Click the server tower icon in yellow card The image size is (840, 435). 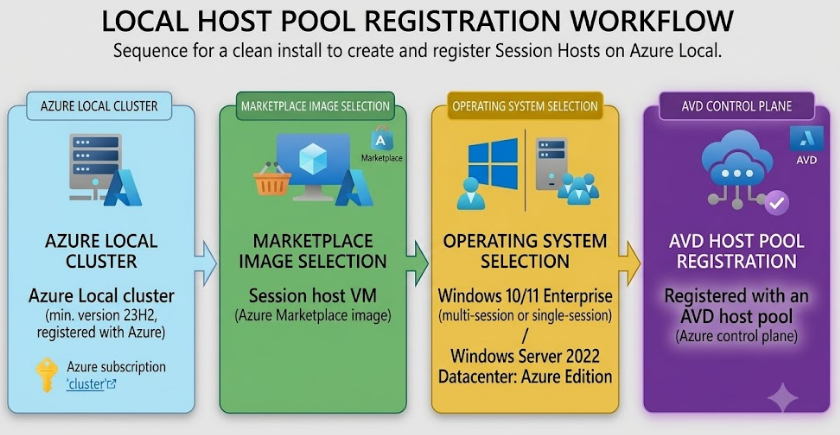tap(551, 163)
